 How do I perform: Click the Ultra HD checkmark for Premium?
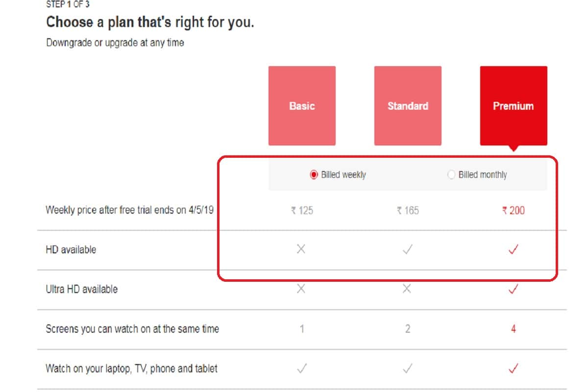(513, 289)
